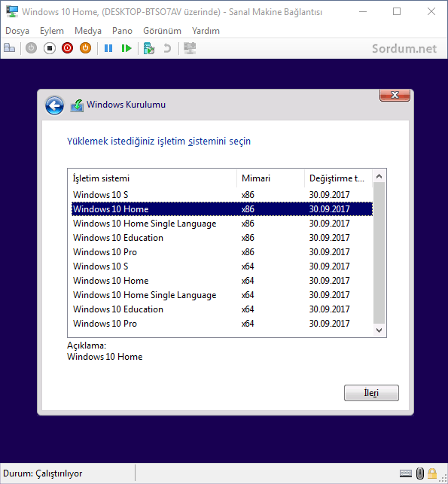Select Windows 10 Home x86 row
This screenshot has width=448, height=484.
click(x=221, y=209)
